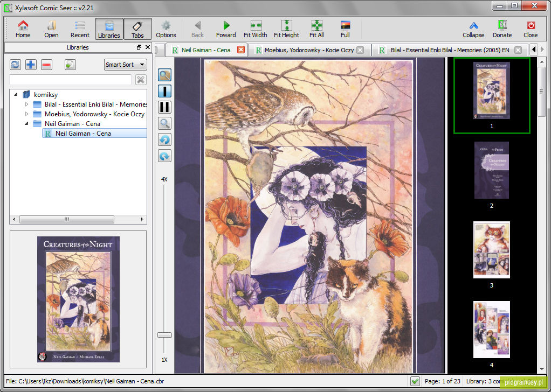This screenshot has width=551, height=392.
Task: Collapse the Neil Gaiman - Cena folder
Action: (26, 124)
